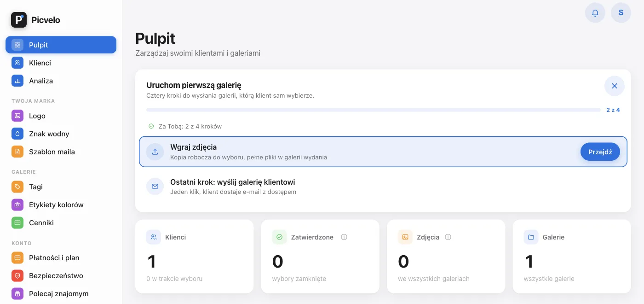Click the info icon next to Zatwierdzone
This screenshot has width=644, height=304.
[x=344, y=237]
